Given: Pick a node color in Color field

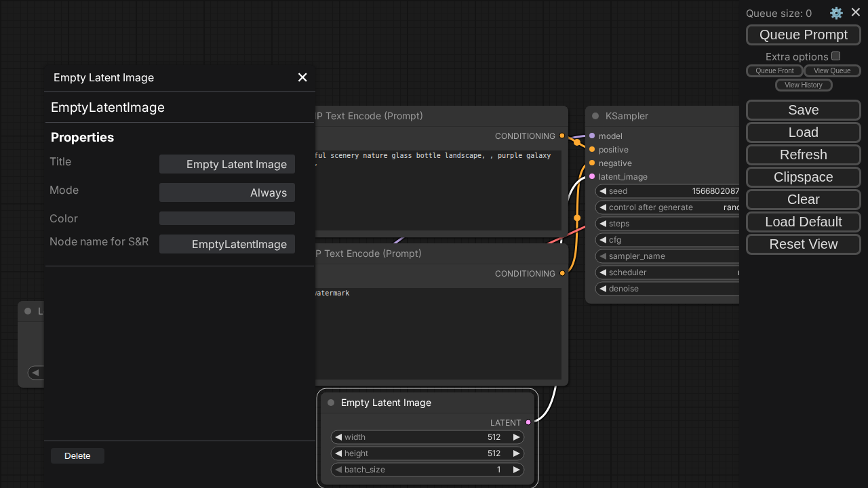Looking at the screenshot, I should (227, 218).
